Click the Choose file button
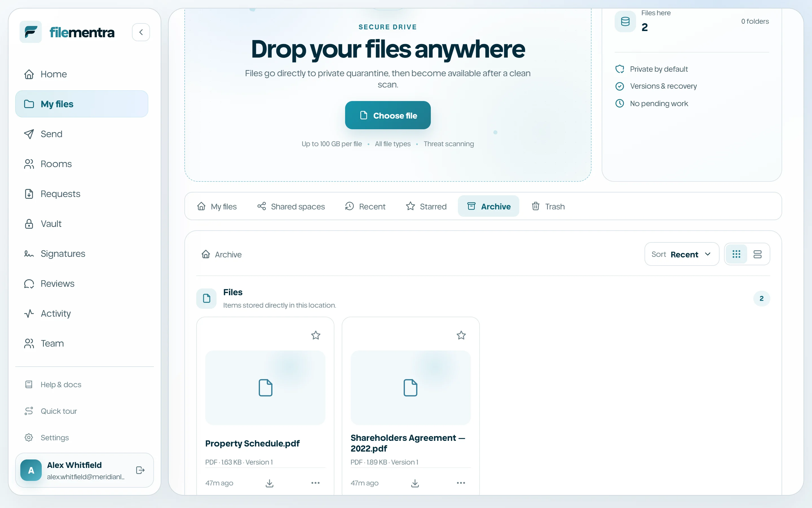The height and width of the screenshot is (508, 812). (x=388, y=115)
